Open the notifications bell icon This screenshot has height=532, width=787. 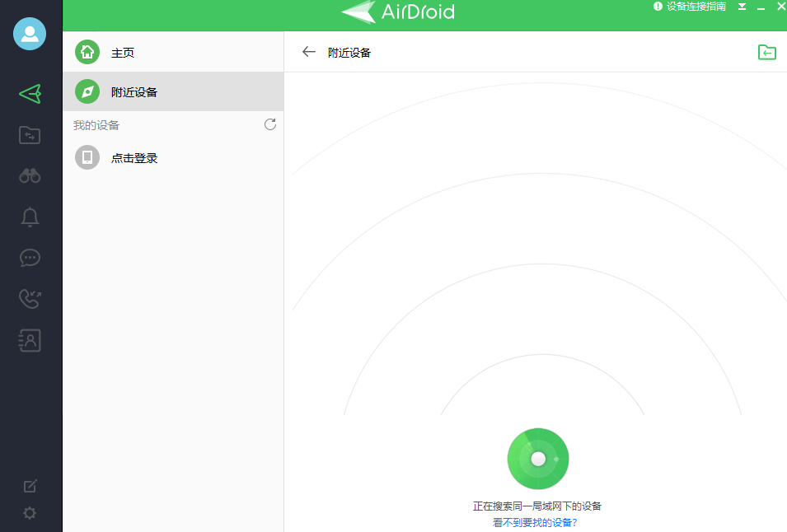30,217
